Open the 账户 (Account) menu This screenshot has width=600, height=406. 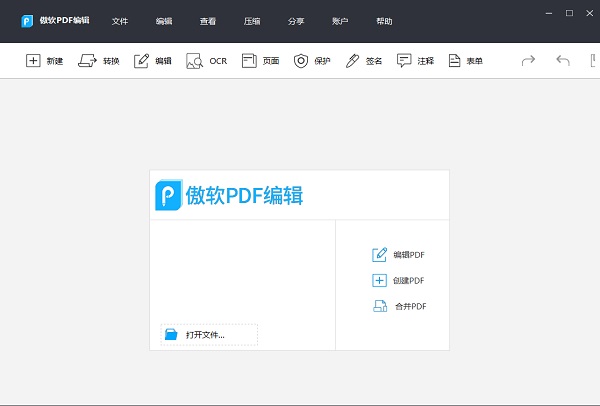[x=340, y=21]
